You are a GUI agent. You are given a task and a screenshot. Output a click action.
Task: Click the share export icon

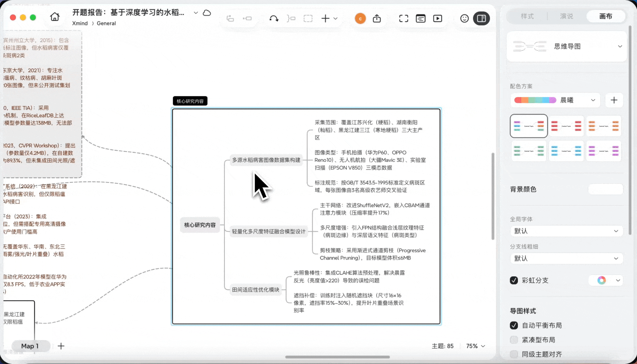tap(377, 19)
